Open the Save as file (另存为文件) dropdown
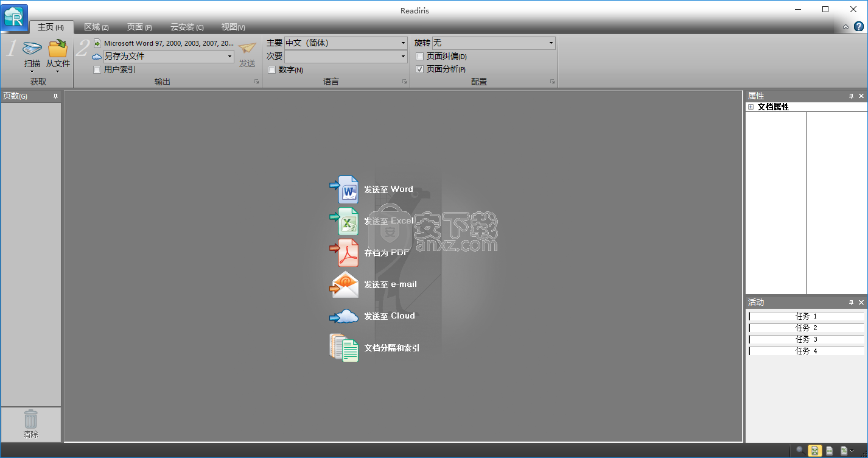Screen dimensions: 868x458 [229, 56]
